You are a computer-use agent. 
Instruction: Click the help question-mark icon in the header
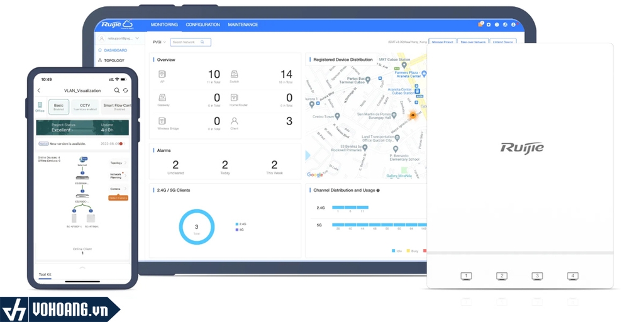click(x=497, y=25)
